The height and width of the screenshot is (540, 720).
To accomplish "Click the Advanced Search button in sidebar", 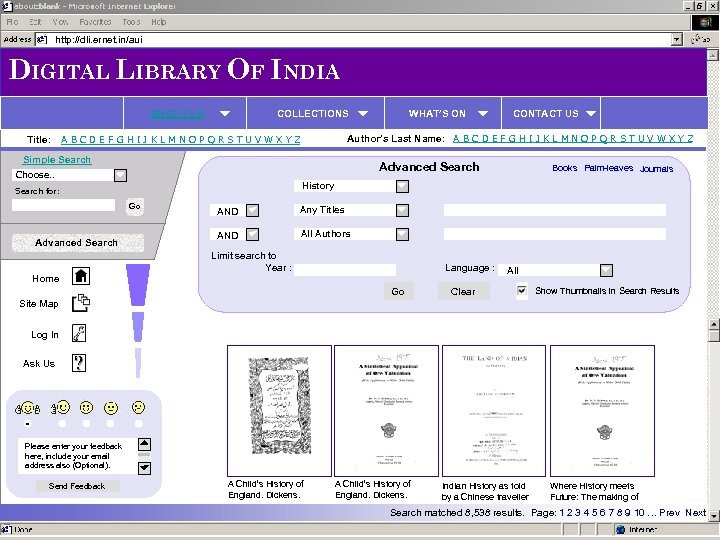I will point(78,242).
